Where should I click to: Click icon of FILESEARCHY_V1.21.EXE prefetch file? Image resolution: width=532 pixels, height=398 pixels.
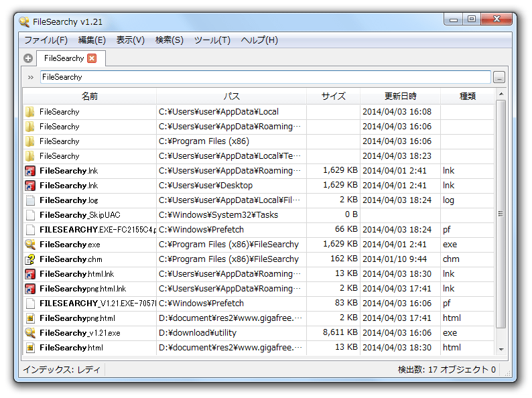30,304
